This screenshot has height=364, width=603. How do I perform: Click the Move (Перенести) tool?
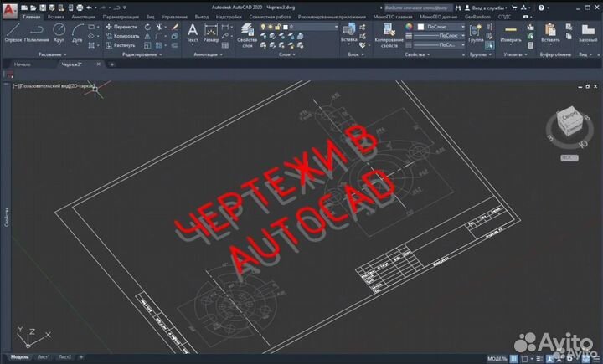point(121,27)
